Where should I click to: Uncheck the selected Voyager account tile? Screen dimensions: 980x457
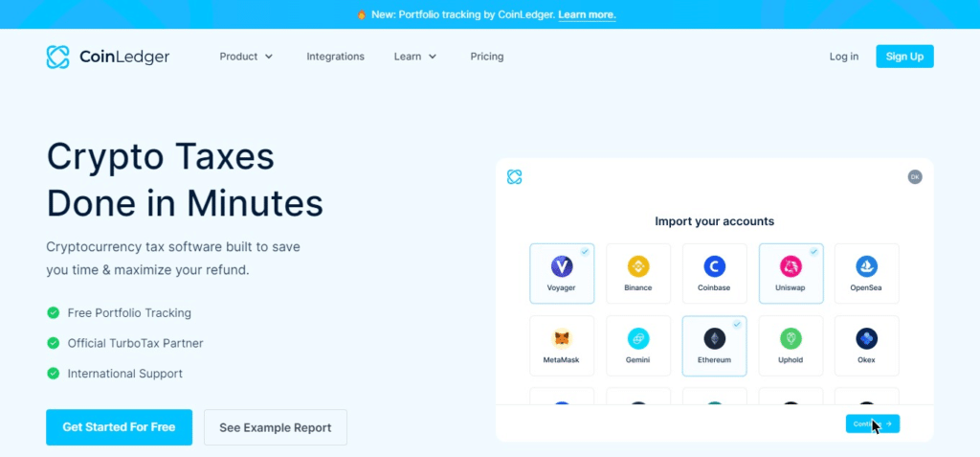pos(562,273)
